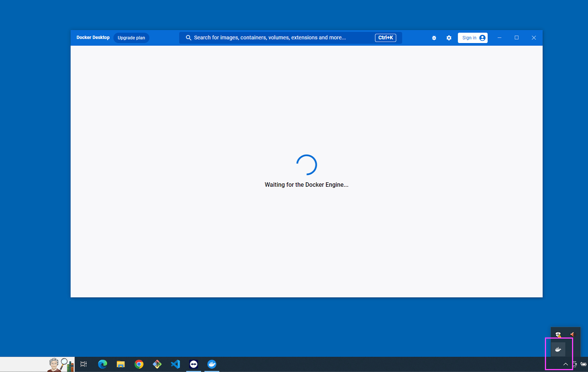Open Task View on the taskbar

84,364
